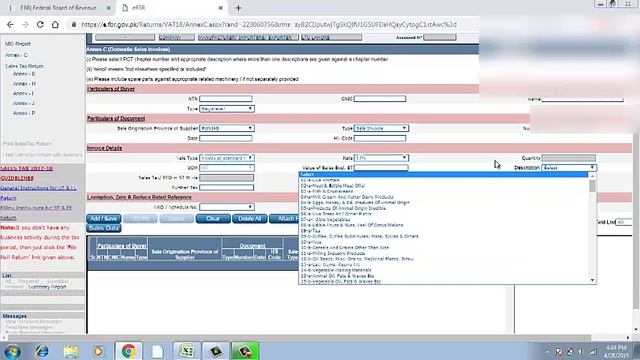This screenshot has height=360, width=640.
Task: Click the Attach File button
Action: 284,219
